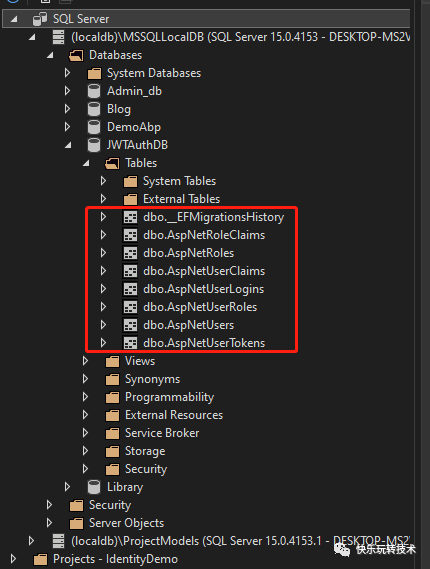
Task: Click the System Tables folder icon
Action: point(130,181)
